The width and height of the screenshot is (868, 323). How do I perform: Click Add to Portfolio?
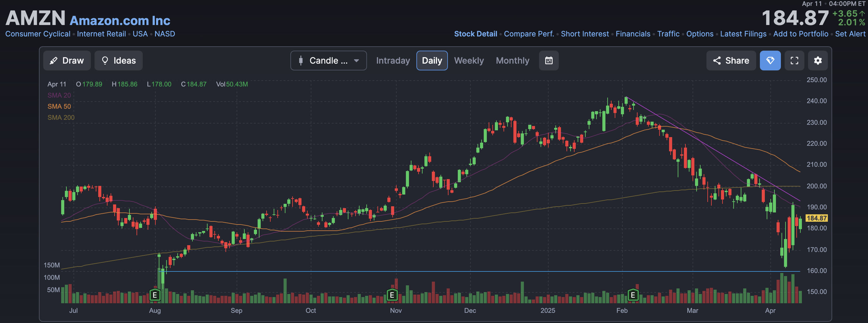[x=801, y=34]
